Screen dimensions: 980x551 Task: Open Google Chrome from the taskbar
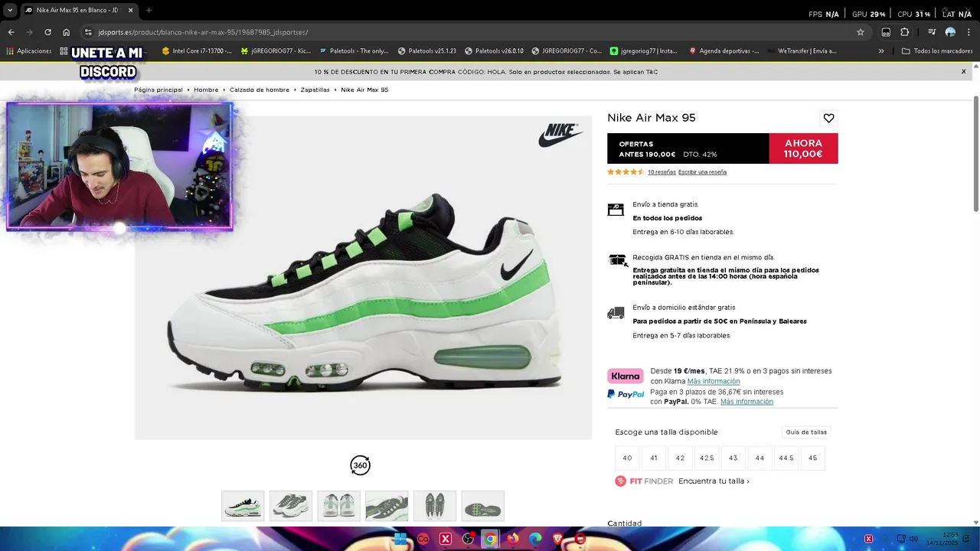[491, 539]
